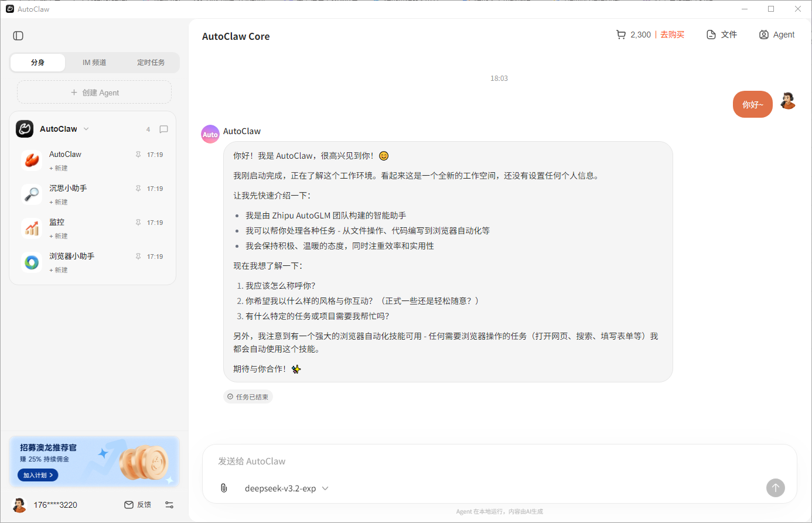Click the 反馈 feedback envelope
812x523 pixels.
click(x=138, y=505)
